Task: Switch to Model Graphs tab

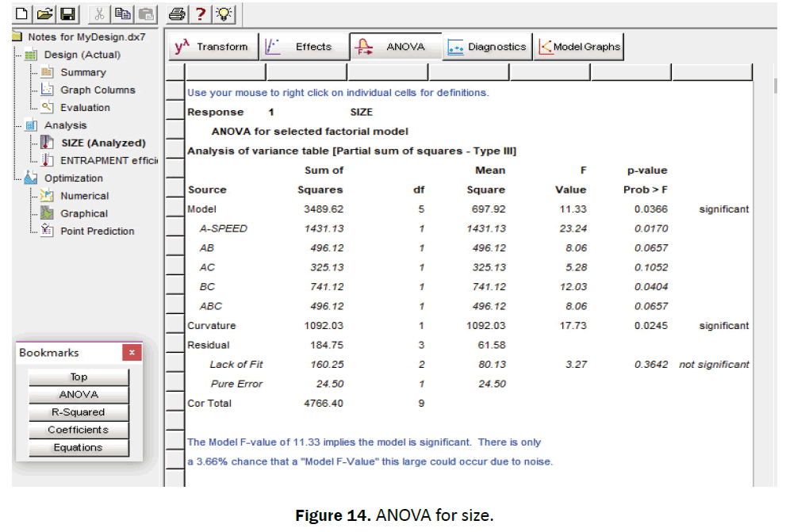Action: click(x=579, y=47)
